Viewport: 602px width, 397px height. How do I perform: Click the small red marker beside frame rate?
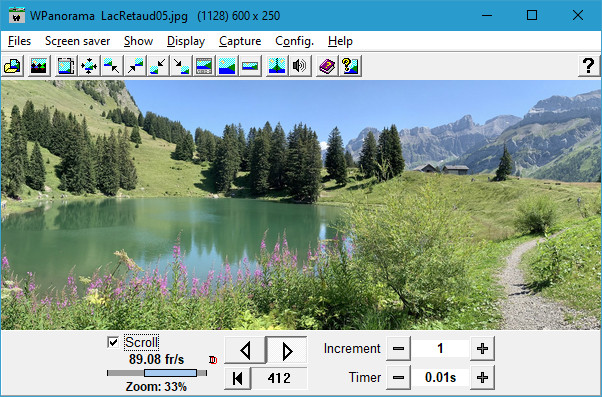(213, 360)
